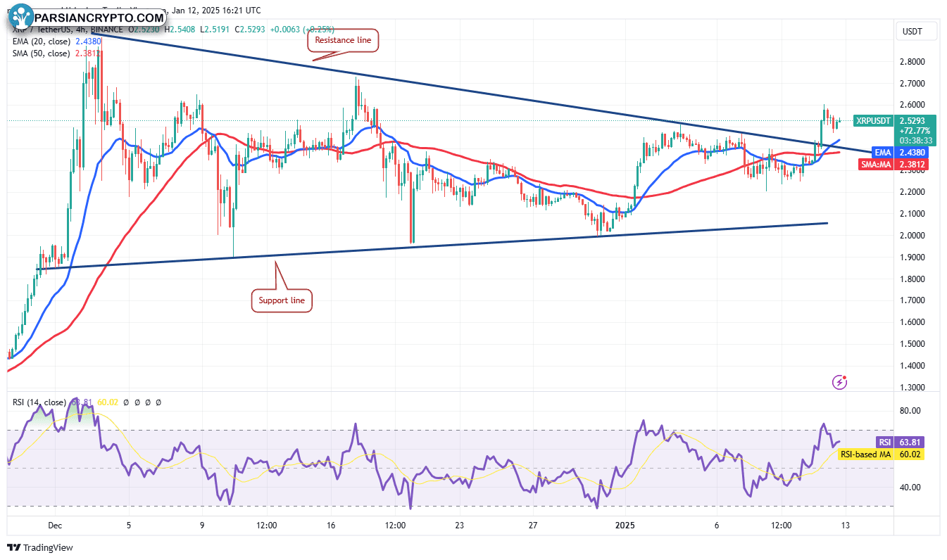
Task: Click the 2.0000 price axis label
Action: point(914,236)
